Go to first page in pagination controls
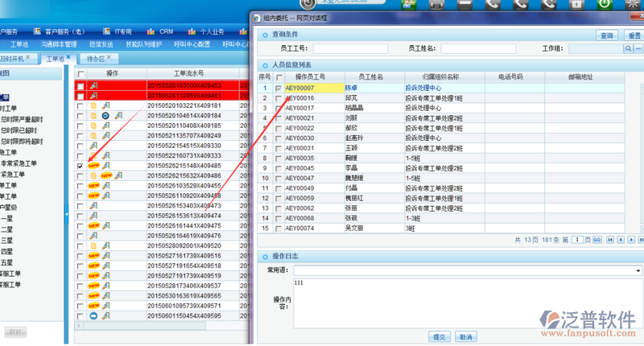The height and width of the screenshot is (346, 644). click(x=609, y=240)
